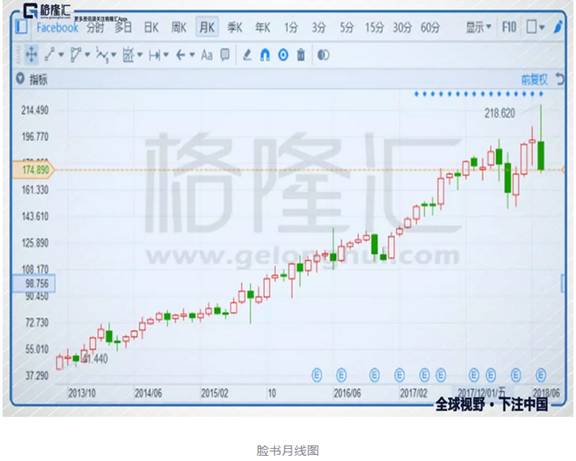Screen dimensions: 576x461
Task: Toggle the blue magnet snap mode
Action: [x=265, y=55]
